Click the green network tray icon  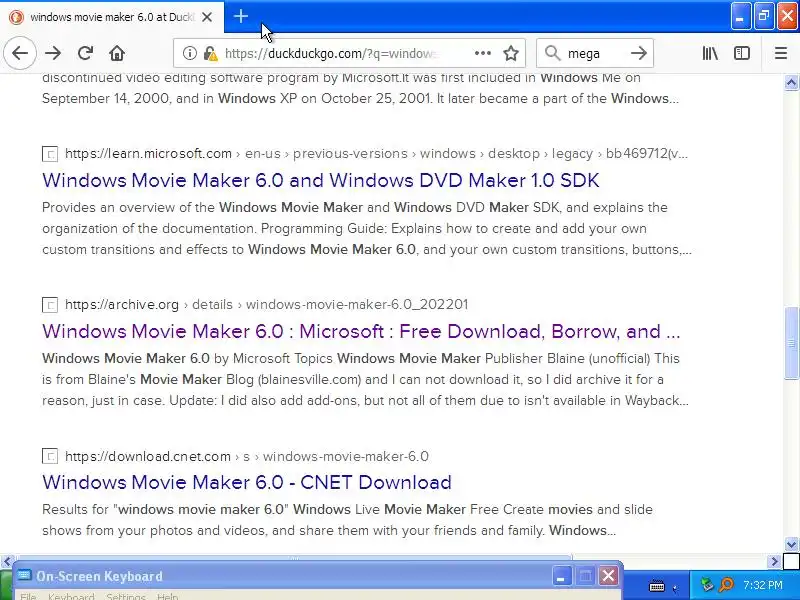[x=707, y=585]
